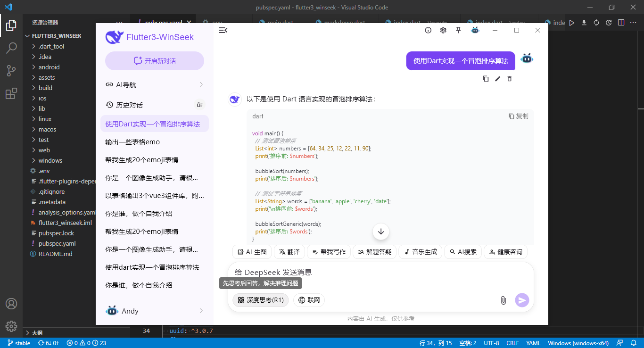Pin the WinSeek window on top
Viewport: 644px width, 348px height.
coord(458,30)
